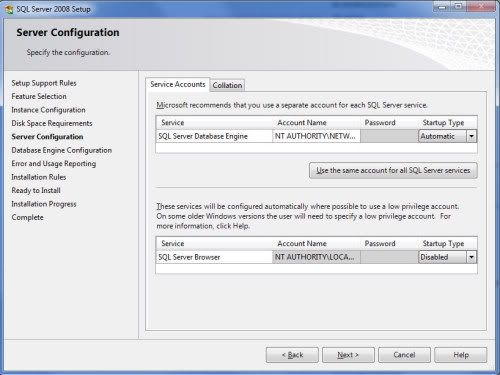Click Disk Space Requirements step in sidebar

pyautogui.click(x=52, y=123)
